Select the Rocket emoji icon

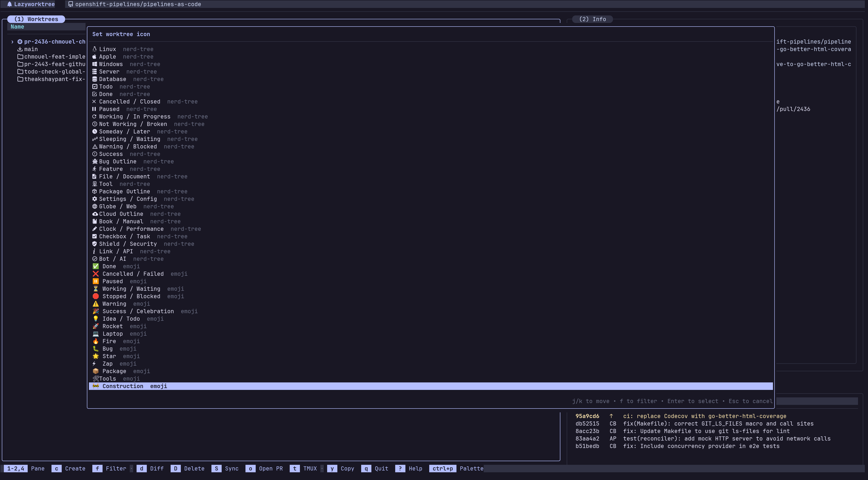point(112,326)
